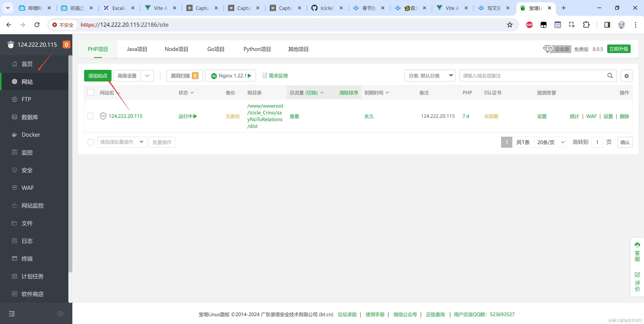This screenshot has width=644, height=324.
Task: Collapse the sidebar with the menu-fold icon
Action: 12,314
